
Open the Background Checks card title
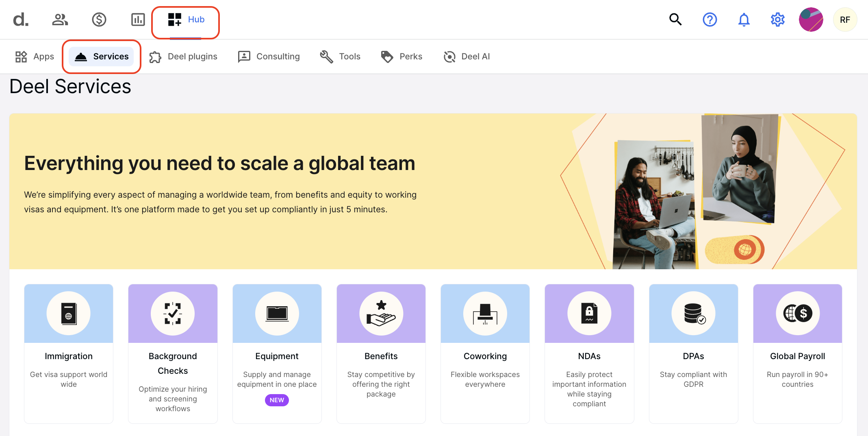(x=173, y=364)
